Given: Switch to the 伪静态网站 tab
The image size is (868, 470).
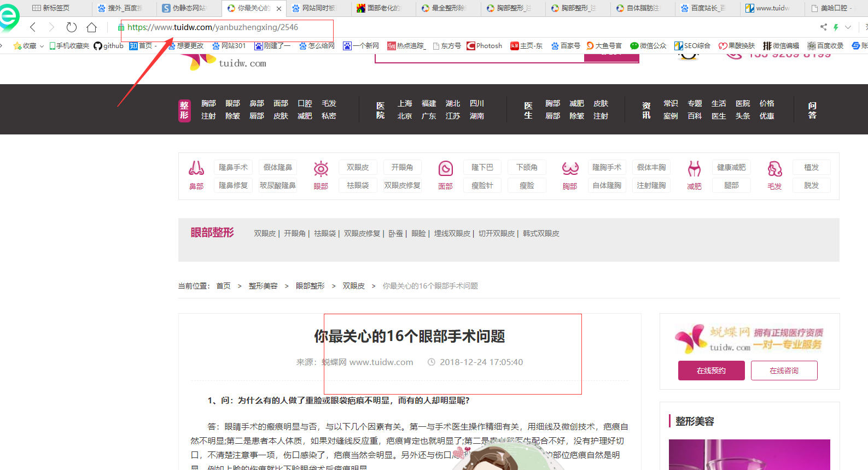Looking at the screenshot, I should pos(189,8).
